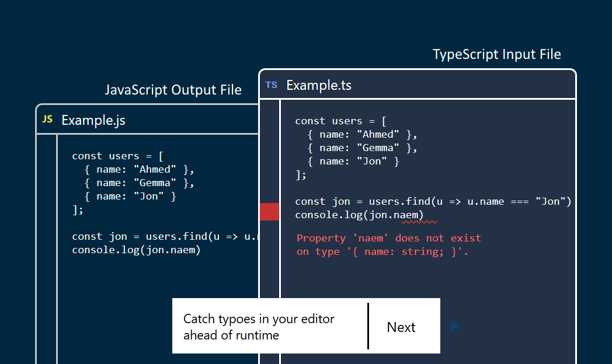Click the squiggly-underlined 'naem' in Example.ts
This screenshot has width=612, height=364.
pos(406,215)
